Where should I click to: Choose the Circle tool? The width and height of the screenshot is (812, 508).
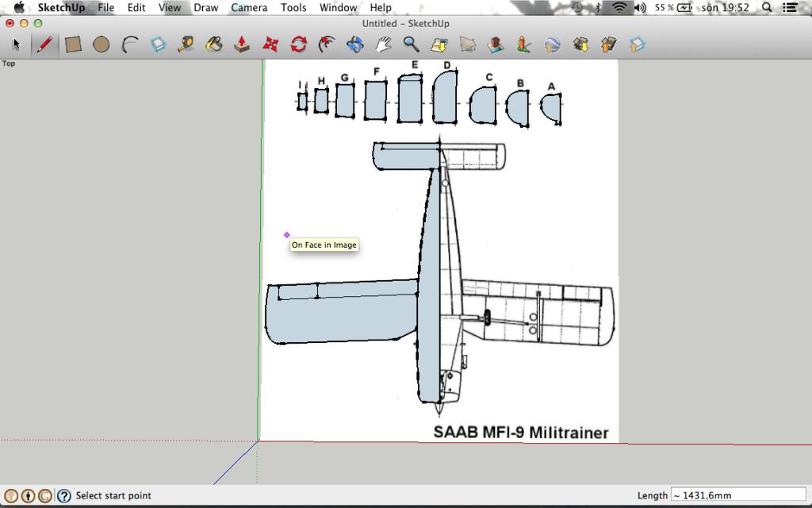coord(101,44)
